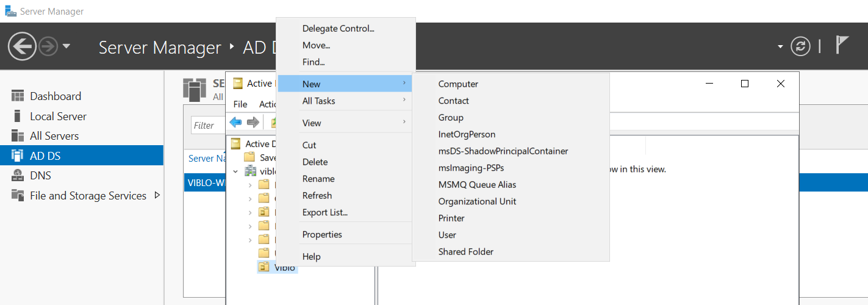Open the navigation history dropdown arrow

pos(66,46)
